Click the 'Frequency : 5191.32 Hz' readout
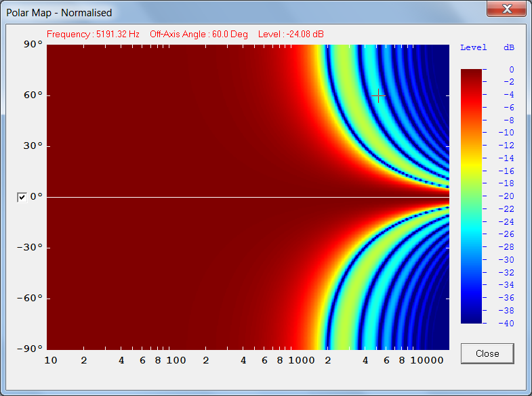The width and height of the screenshot is (532, 396). click(93, 35)
